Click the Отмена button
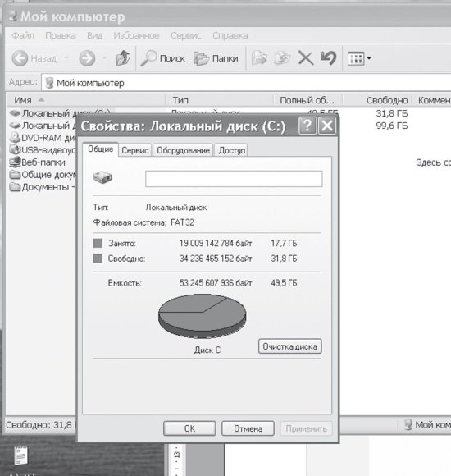 248,428
